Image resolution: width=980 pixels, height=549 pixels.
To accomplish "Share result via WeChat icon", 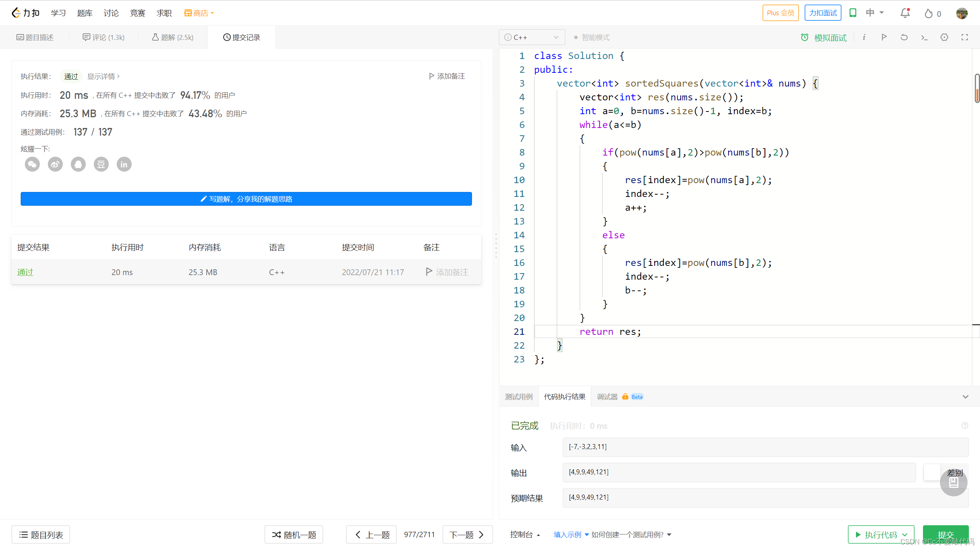I will (x=32, y=164).
